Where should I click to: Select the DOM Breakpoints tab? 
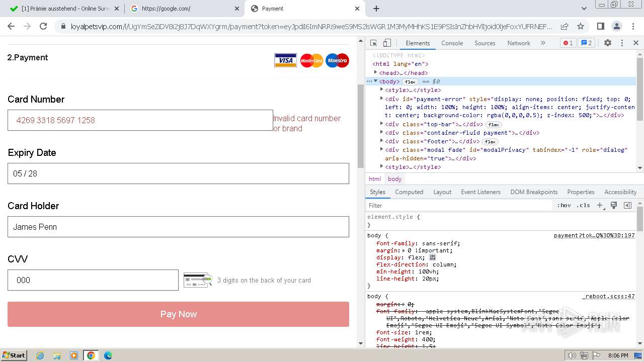pyautogui.click(x=534, y=192)
